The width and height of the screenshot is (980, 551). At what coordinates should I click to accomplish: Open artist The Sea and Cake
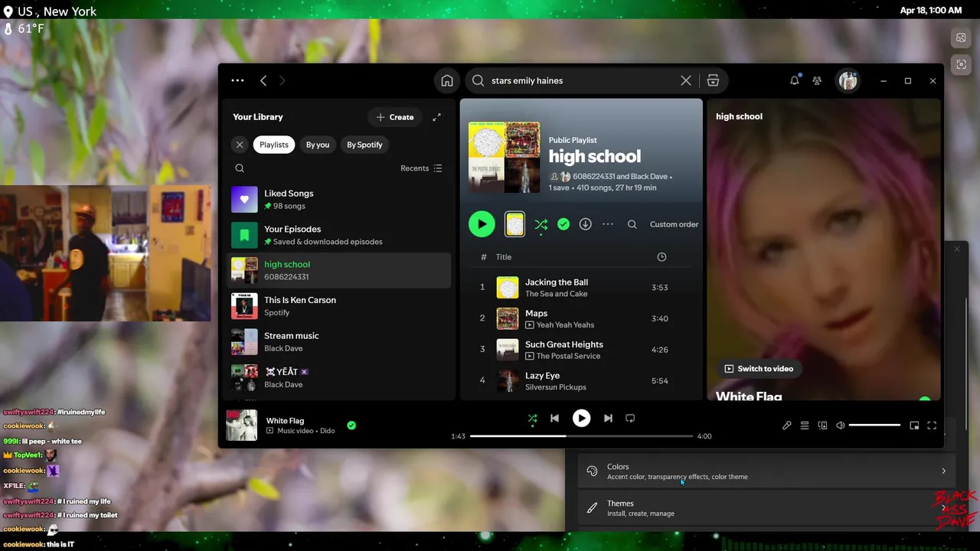coord(557,294)
